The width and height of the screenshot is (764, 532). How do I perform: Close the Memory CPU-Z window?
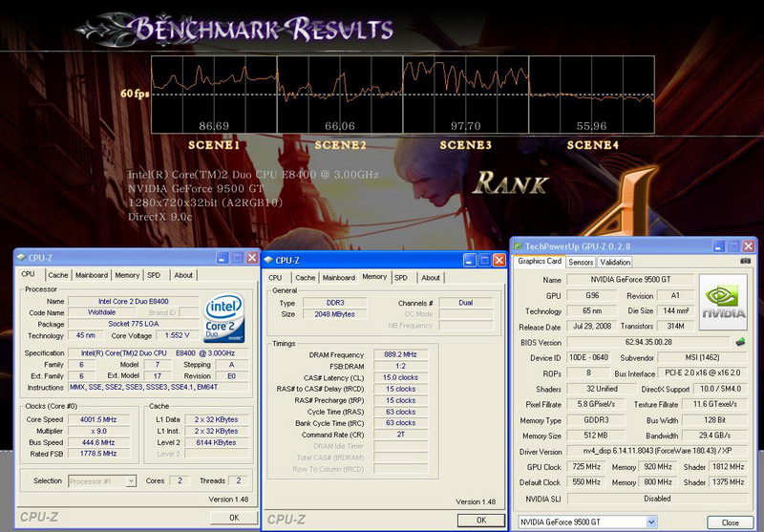point(499,260)
